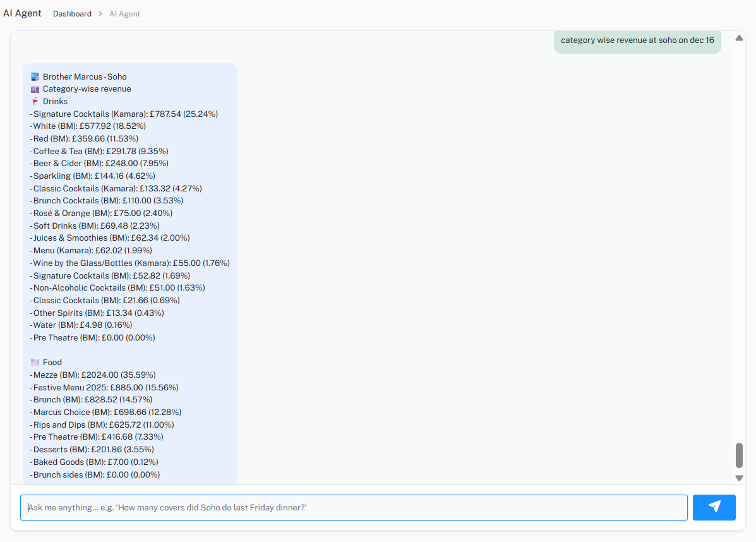Click the user message about Soho revenue
This screenshot has width=756, height=542.
click(637, 40)
